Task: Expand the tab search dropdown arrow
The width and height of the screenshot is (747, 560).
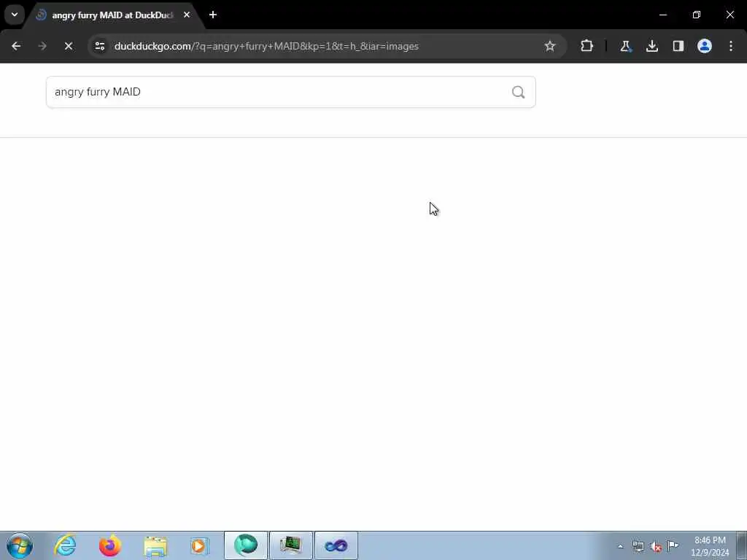Action: (x=15, y=15)
